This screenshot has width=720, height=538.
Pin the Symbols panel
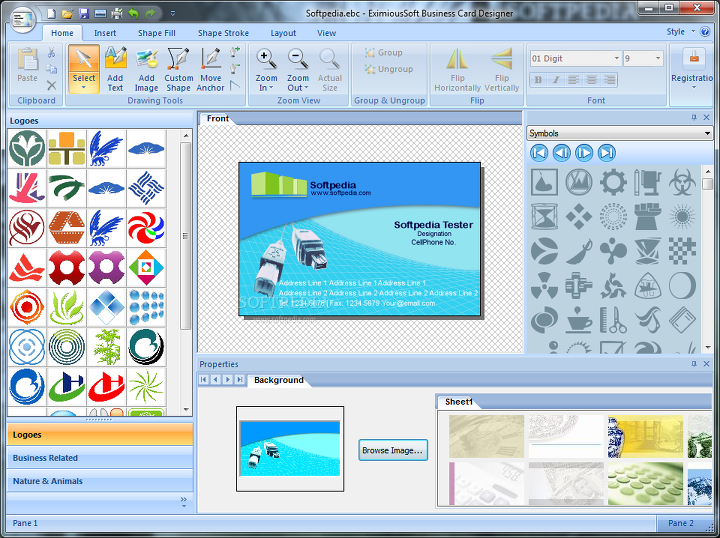pos(694,118)
